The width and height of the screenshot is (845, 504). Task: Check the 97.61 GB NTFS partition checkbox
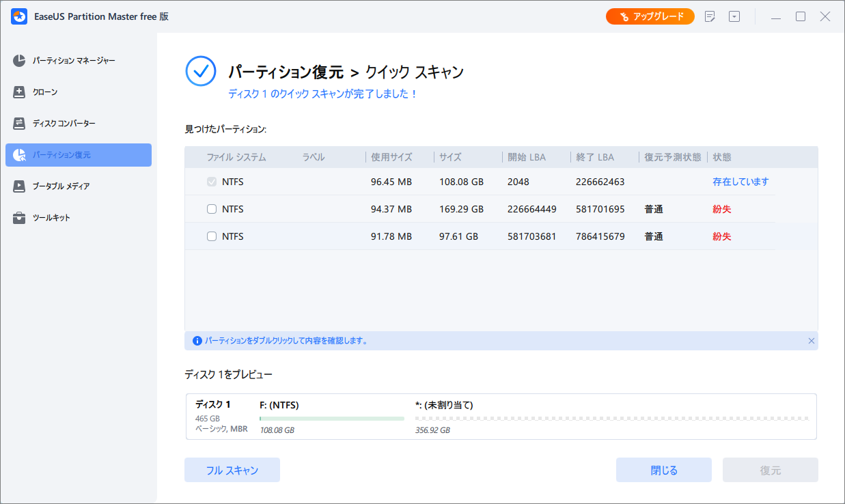[212, 236]
